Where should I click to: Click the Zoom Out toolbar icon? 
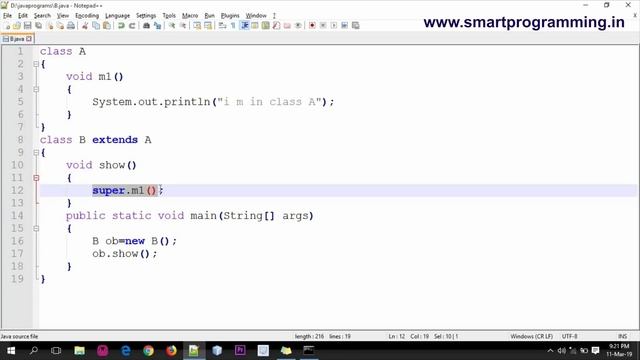[183, 26]
